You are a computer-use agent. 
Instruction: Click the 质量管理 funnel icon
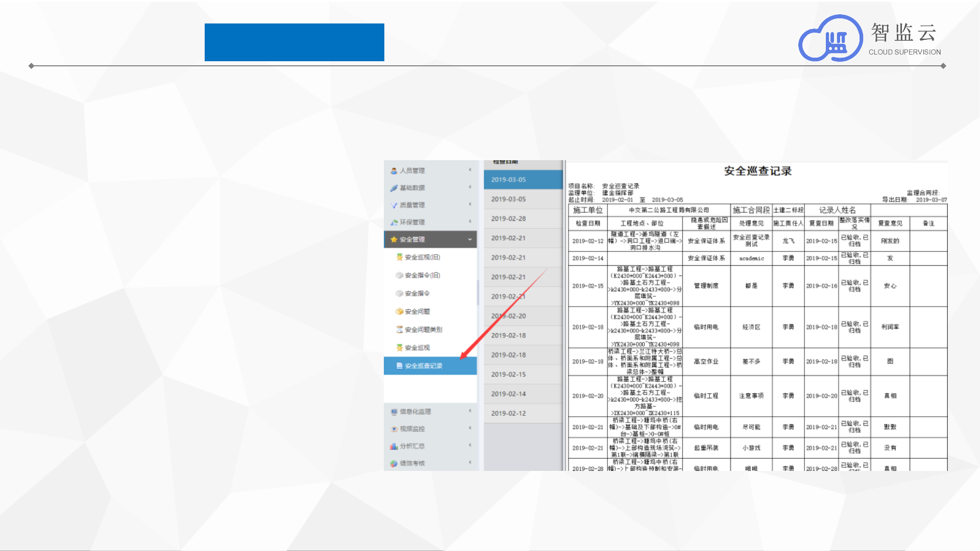[394, 205]
